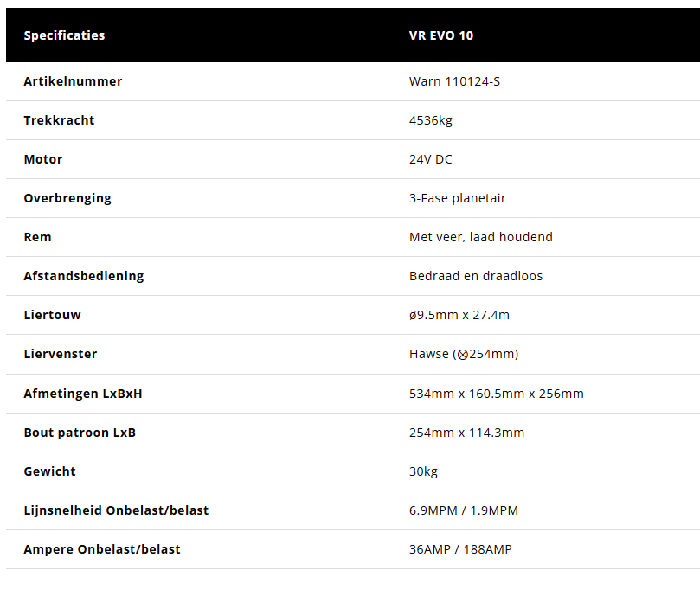The height and width of the screenshot is (590, 700).
Task: Click the Hawse fairlead value
Action: point(464,354)
